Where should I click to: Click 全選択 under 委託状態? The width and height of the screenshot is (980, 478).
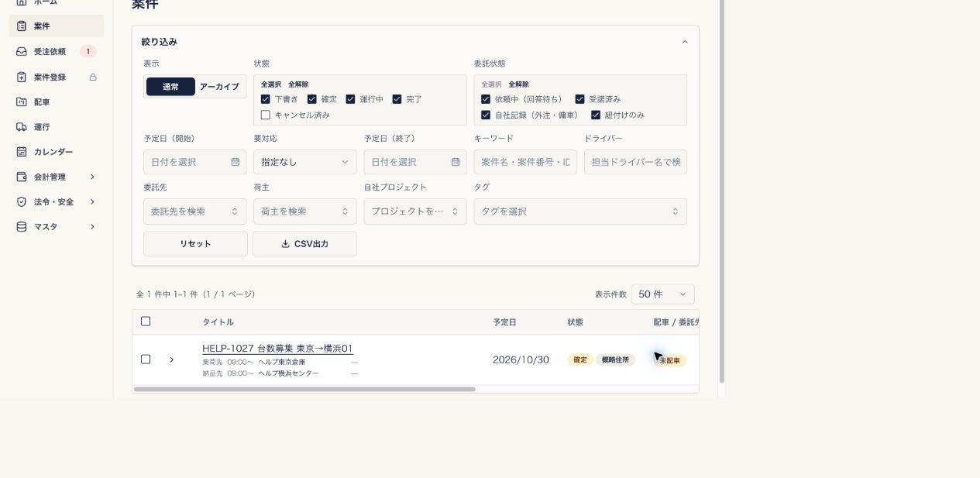click(x=491, y=84)
